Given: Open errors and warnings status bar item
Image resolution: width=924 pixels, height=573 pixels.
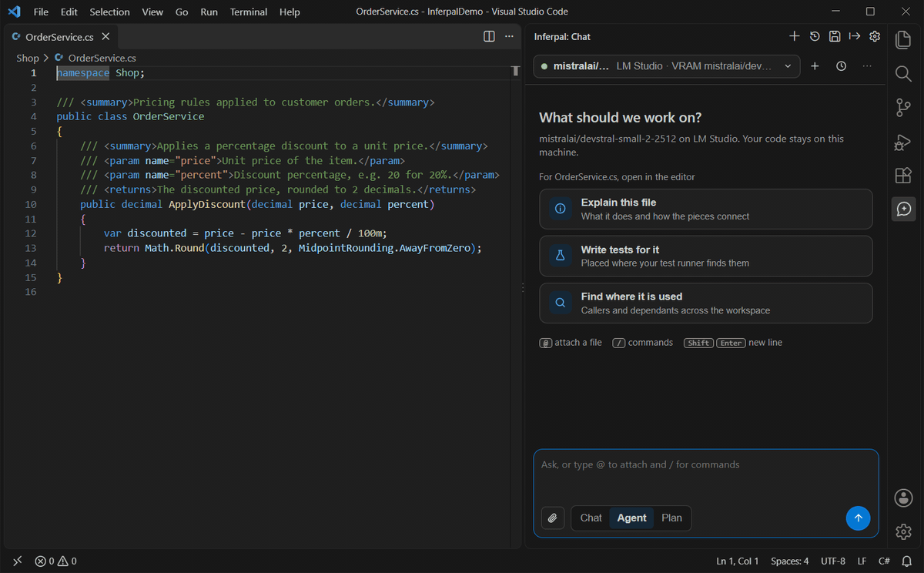Looking at the screenshot, I should (x=55, y=561).
